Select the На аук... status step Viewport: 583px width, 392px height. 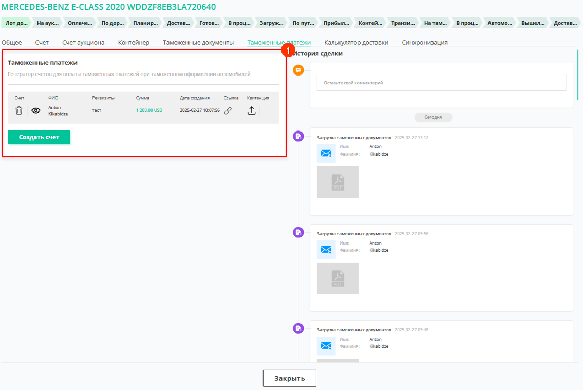pyautogui.click(x=48, y=23)
